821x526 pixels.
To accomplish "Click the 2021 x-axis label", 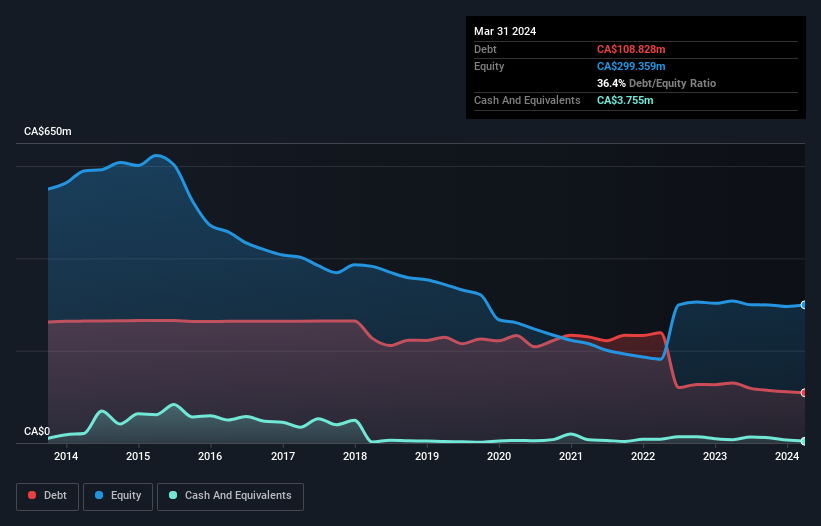I will (571, 456).
